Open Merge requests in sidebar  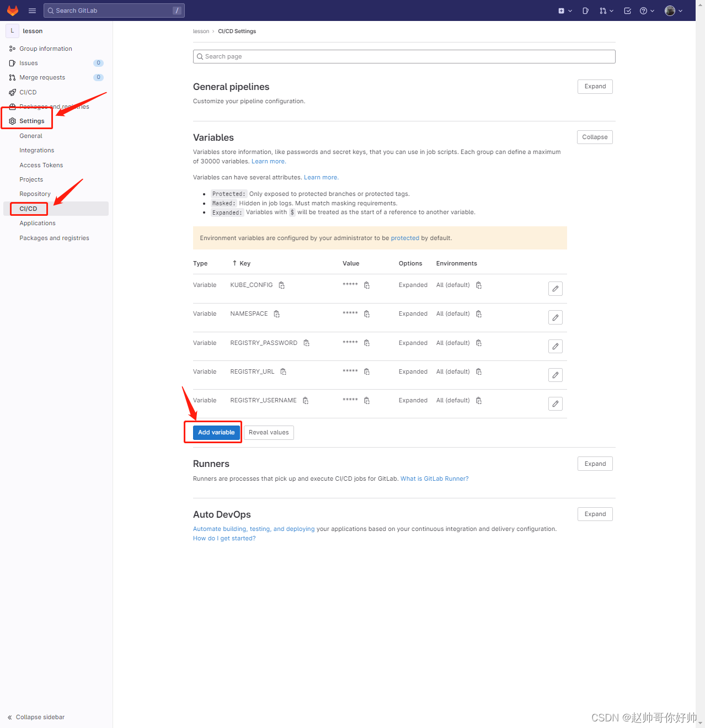pos(42,77)
